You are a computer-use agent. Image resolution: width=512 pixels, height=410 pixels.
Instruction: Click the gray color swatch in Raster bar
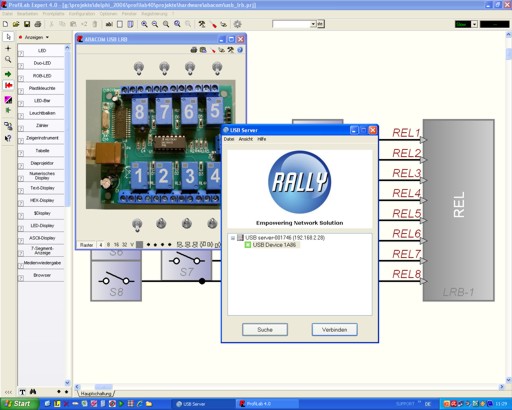click(140, 245)
